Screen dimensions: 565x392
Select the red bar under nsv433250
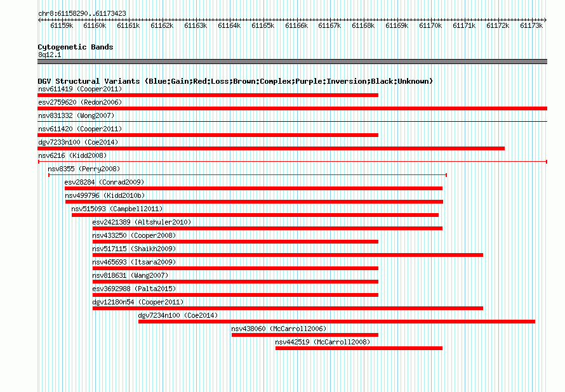pyautogui.click(x=236, y=242)
